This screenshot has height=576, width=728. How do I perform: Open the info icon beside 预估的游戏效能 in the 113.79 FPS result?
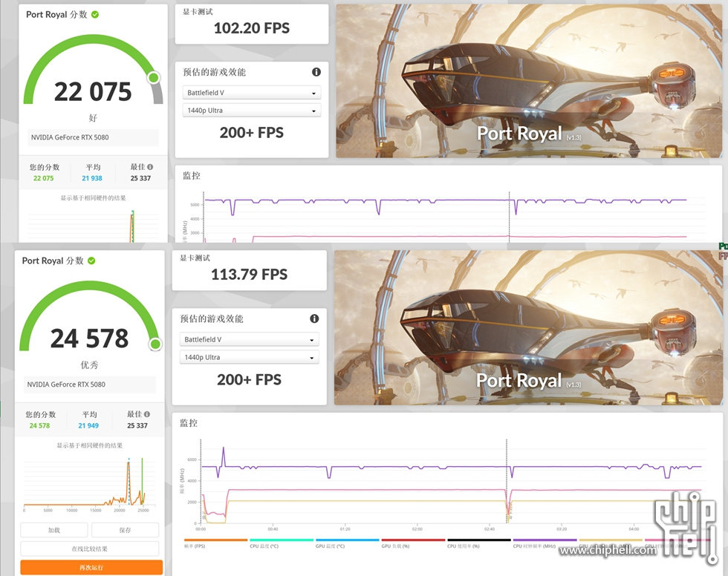[x=314, y=318]
